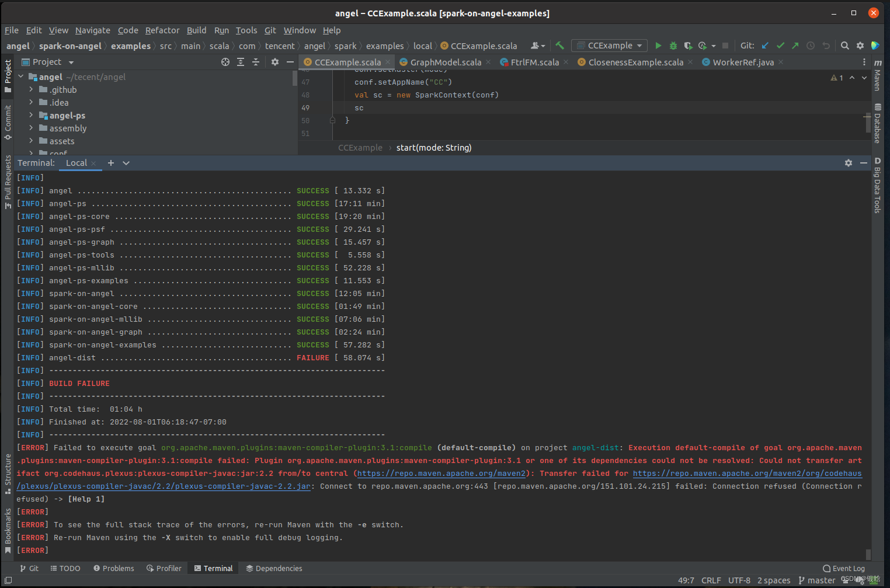Open Big Data Tools side panel
This screenshot has width=890, height=588.
878,185
